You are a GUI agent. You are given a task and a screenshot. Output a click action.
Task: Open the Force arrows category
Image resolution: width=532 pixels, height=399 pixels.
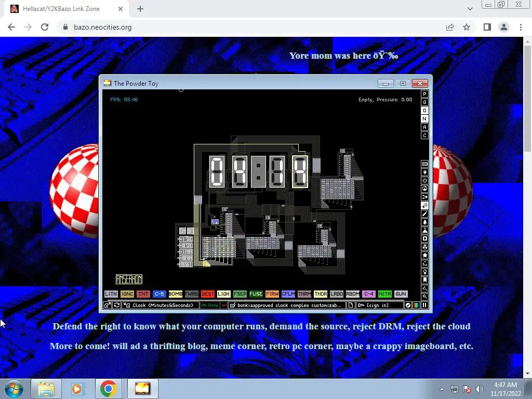coord(424,197)
